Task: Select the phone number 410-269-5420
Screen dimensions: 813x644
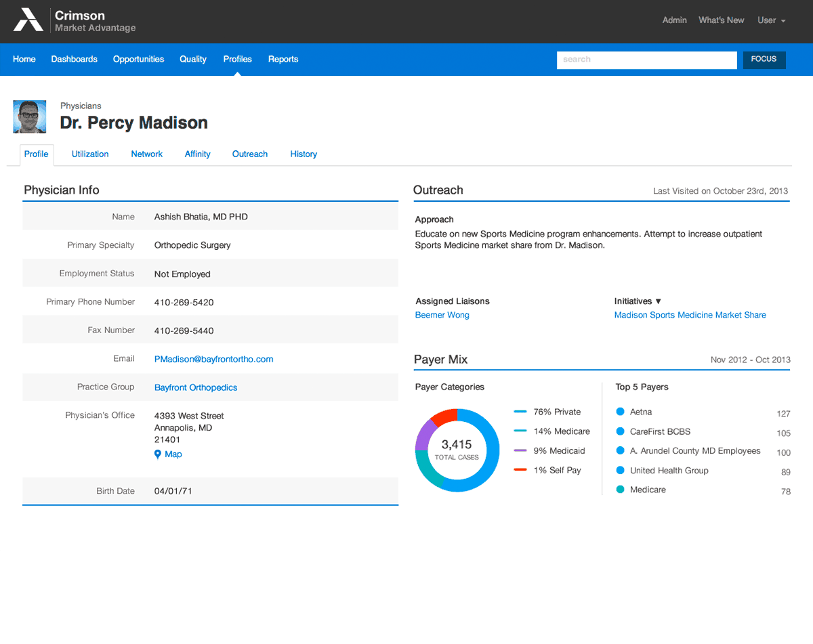Action: tap(184, 303)
